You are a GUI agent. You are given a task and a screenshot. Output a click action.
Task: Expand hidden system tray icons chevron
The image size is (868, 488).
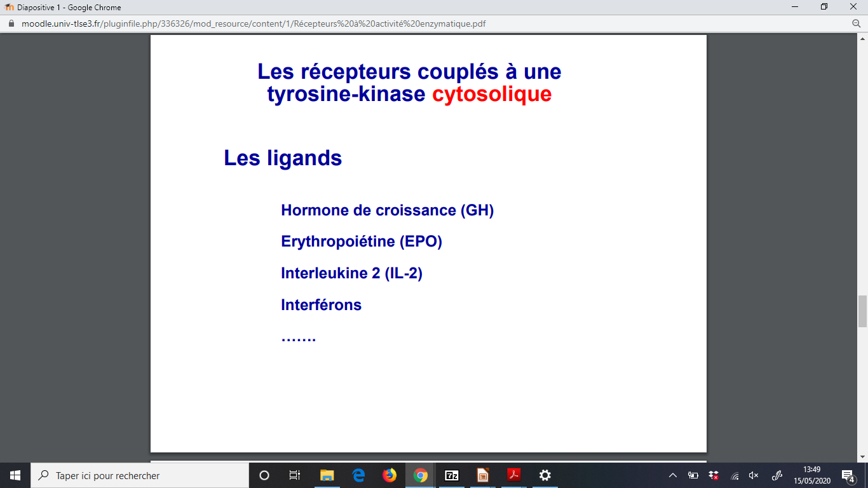pos(673,475)
